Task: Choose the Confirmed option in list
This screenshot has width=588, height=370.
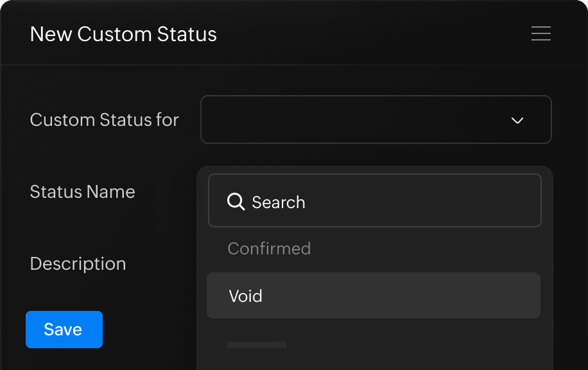Action: coord(269,249)
